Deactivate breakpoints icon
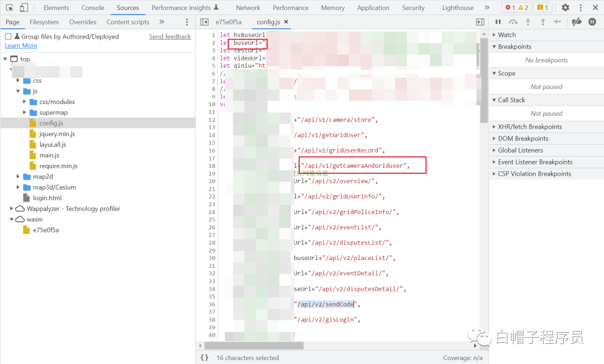 tap(577, 22)
